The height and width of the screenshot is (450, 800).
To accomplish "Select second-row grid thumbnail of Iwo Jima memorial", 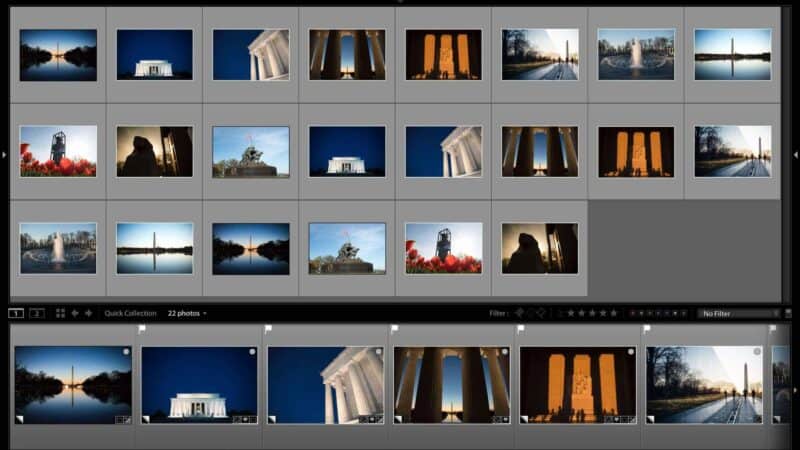I will (251, 152).
